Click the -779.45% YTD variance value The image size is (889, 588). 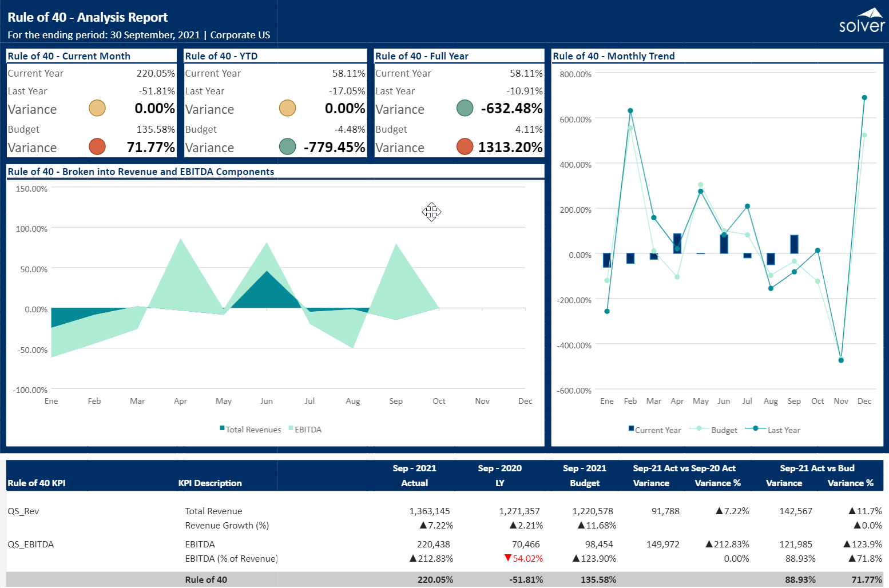(x=334, y=147)
